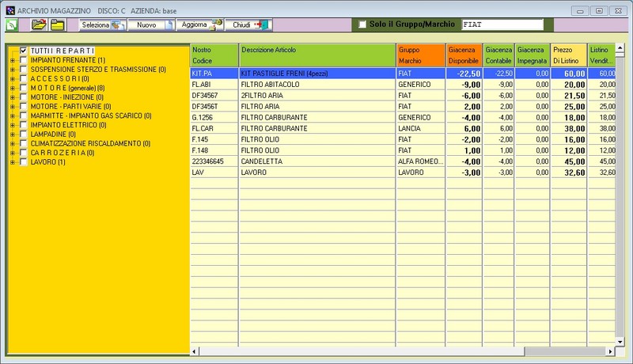The height and width of the screenshot is (364, 633).
Task: Click list price 45,00 cell
Action: click(568, 161)
